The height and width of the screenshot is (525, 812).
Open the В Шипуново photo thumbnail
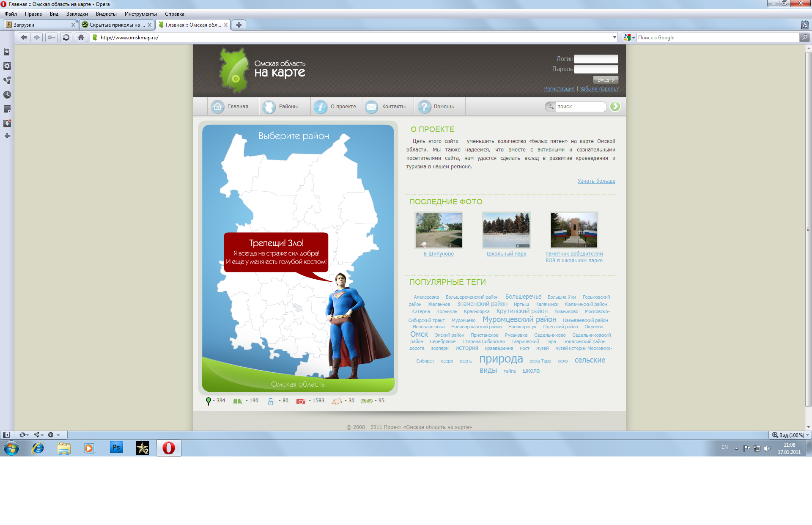pyautogui.click(x=439, y=230)
